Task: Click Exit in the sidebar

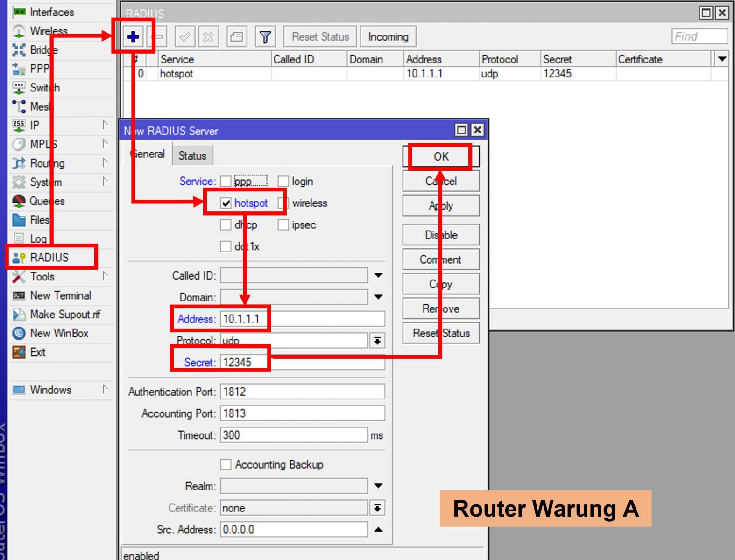Action: 37,352
